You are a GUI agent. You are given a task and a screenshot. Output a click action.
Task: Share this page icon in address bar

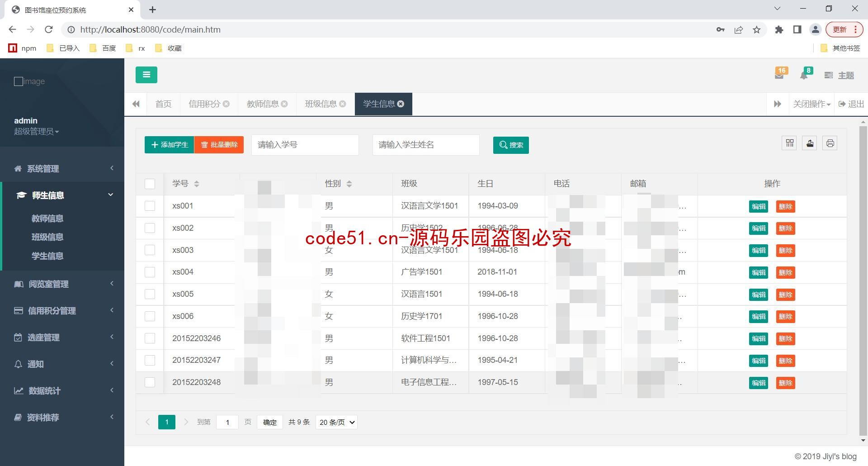pyautogui.click(x=739, y=29)
